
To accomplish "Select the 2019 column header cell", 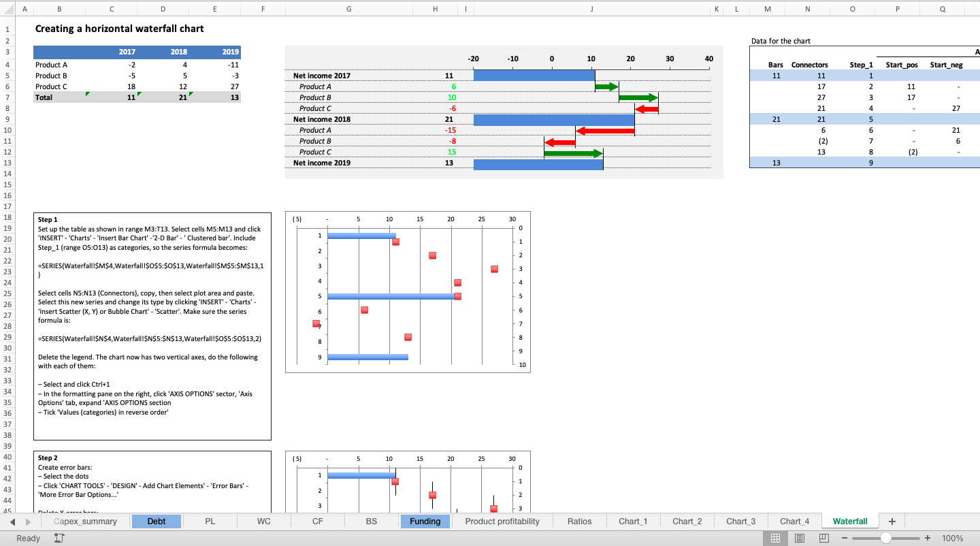I will tap(215, 52).
